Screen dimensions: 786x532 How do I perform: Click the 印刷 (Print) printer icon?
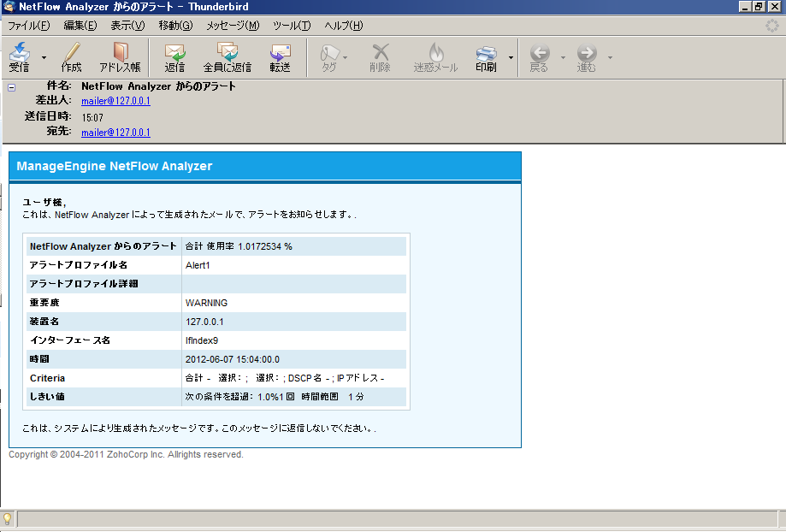point(486,53)
